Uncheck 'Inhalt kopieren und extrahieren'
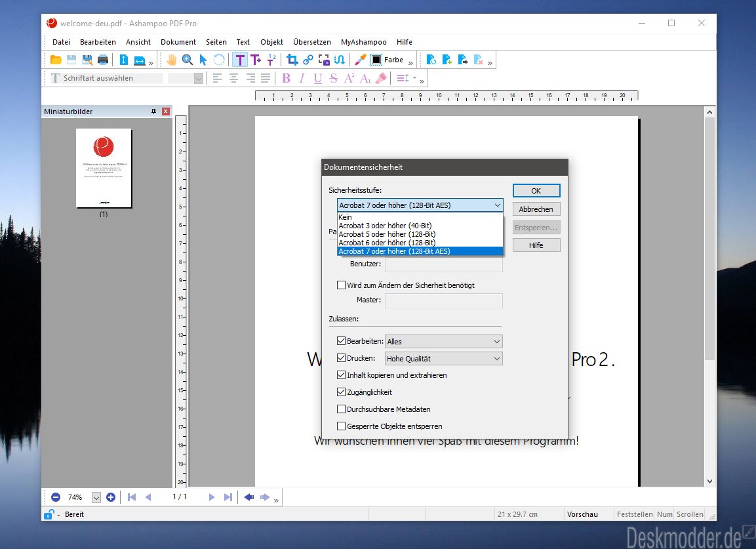The height and width of the screenshot is (549, 756). 342,375
